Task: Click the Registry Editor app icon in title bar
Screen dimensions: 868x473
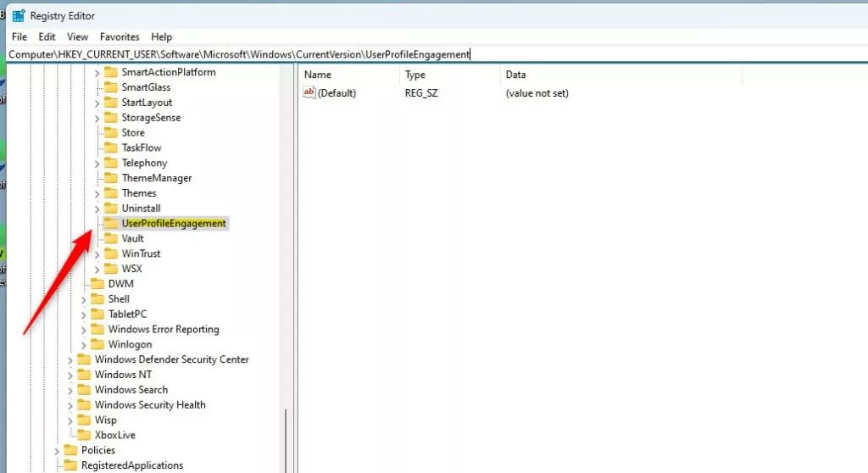Action: [x=19, y=15]
